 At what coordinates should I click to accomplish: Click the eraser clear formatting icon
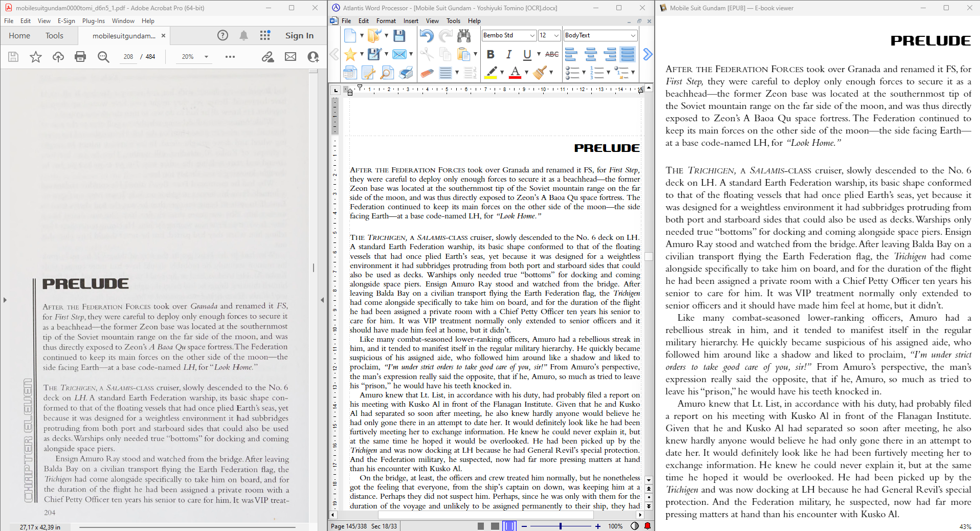tap(427, 73)
